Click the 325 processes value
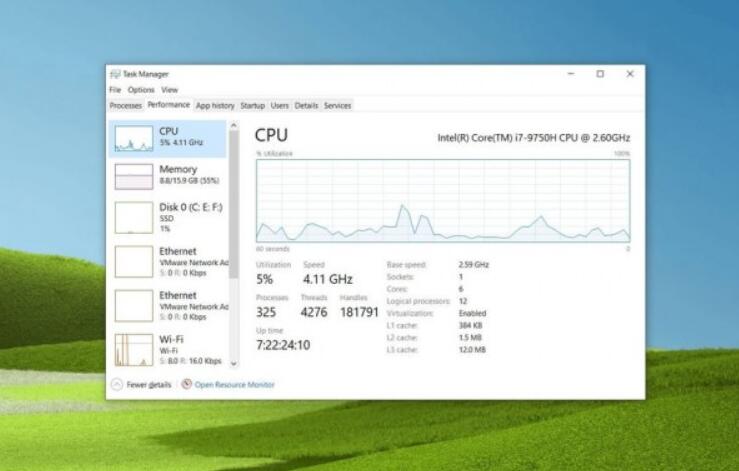Screen dimensions: 739x471 click(266, 312)
